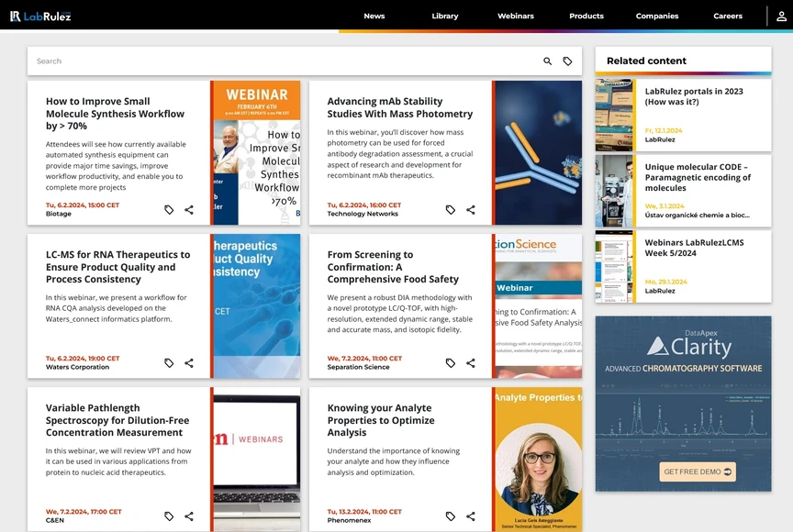Image resolution: width=793 pixels, height=532 pixels.
Task: Click the 'Technology Networks' organizer label
Action: 363,214
